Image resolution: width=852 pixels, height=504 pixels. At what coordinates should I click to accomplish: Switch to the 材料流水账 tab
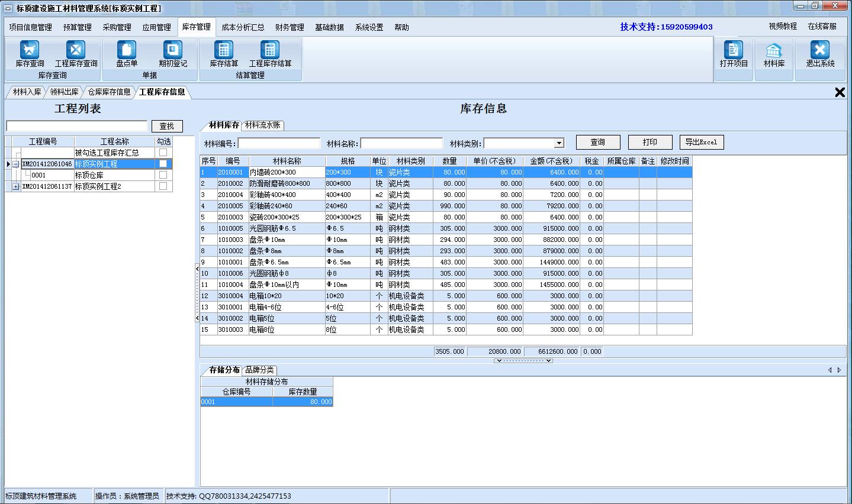tap(263, 125)
